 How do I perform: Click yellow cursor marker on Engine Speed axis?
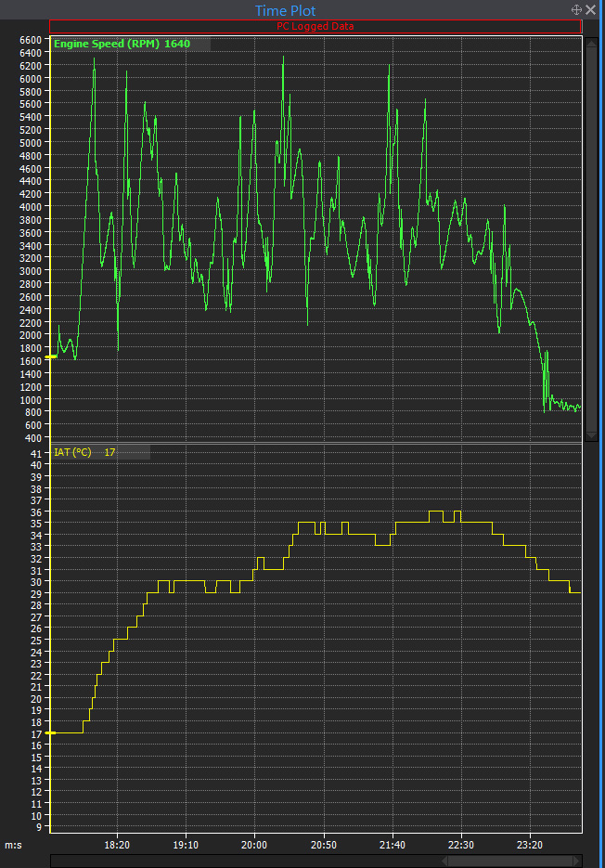point(51,356)
